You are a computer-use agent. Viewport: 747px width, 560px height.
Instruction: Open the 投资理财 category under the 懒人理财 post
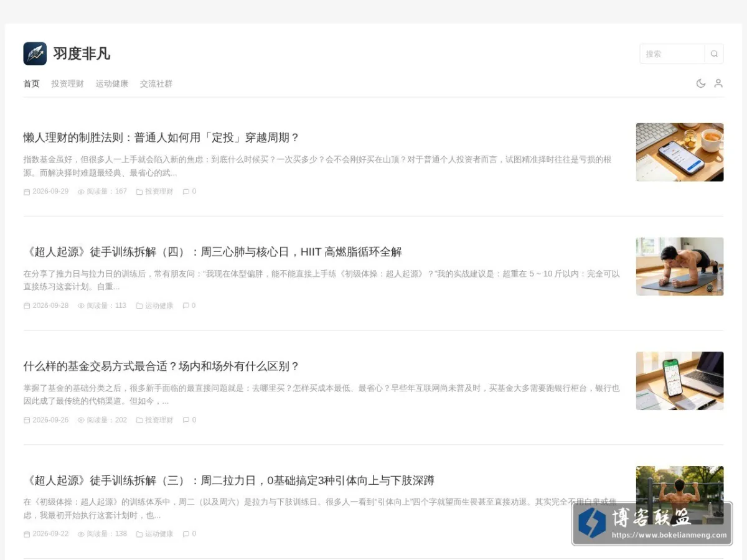159,192
